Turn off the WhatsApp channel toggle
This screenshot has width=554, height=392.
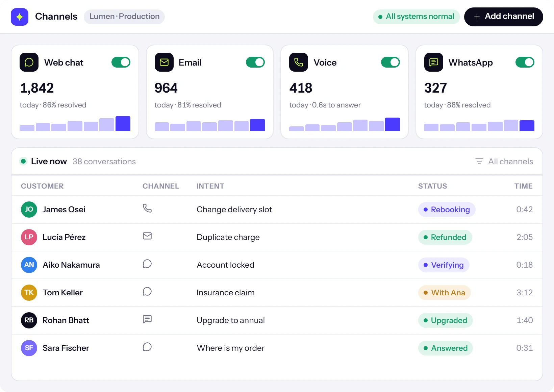pyautogui.click(x=525, y=62)
